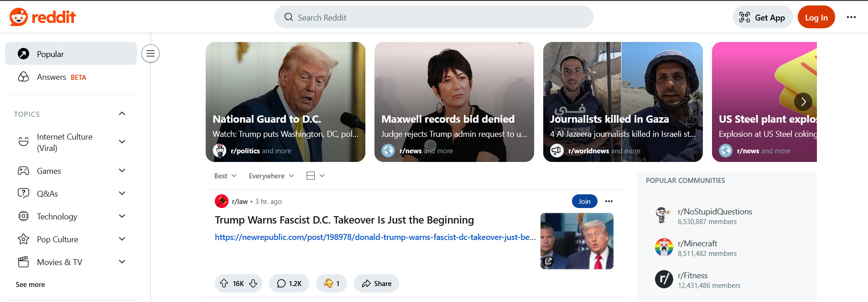Select the Technology topic label
Screen dimensions: 868x302
click(57, 217)
